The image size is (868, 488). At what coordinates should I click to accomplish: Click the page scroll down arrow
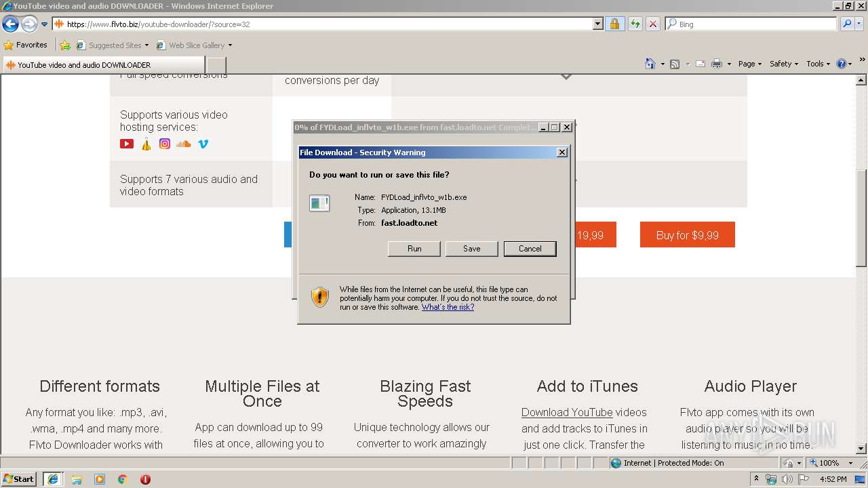point(861,449)
